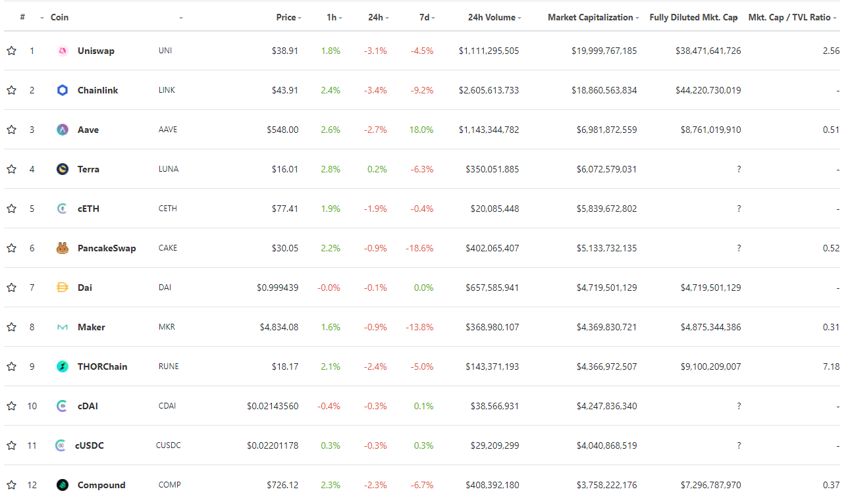Click Compound fully diluted cap $7,296,787,970
Image resolution: width=850 pixels, height=504 pixels.
[x=711, y=485]
